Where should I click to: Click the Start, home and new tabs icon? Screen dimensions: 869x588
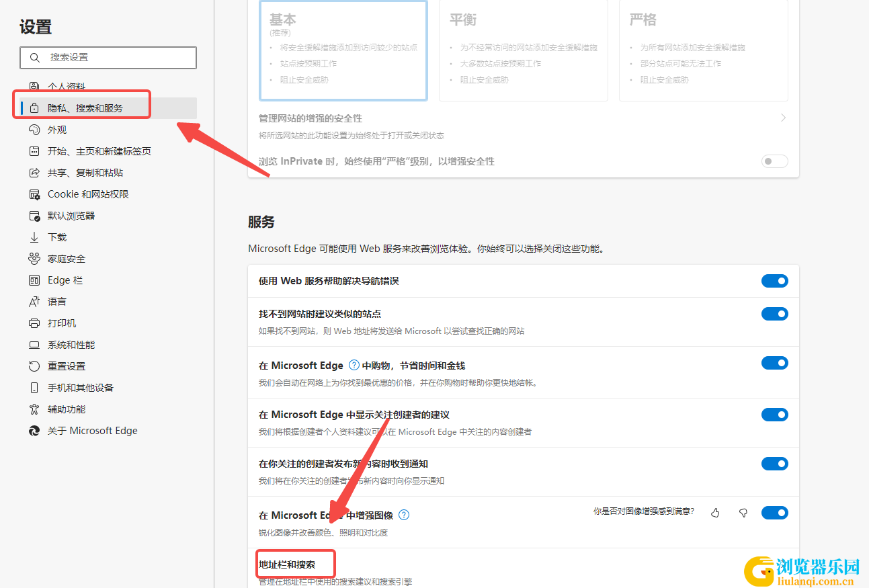(x=34, y=151)
